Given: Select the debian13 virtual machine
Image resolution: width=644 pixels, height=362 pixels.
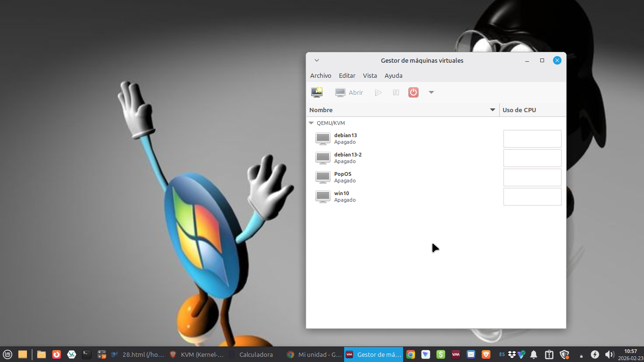Looking at the screenshot, I should 346,139.
